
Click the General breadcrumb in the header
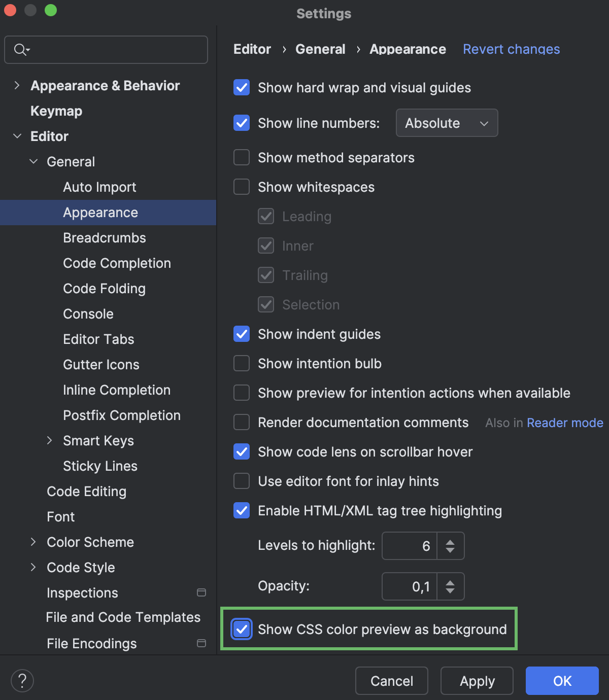[x=320, y=49]
